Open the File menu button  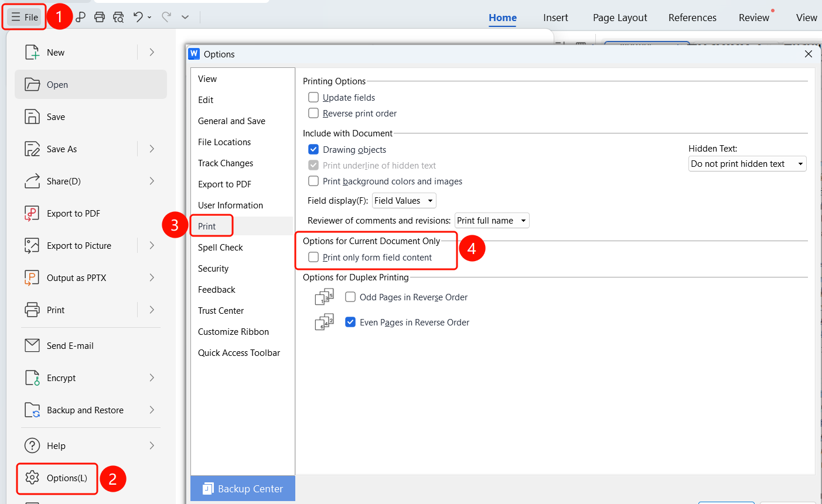coord(25,18)
